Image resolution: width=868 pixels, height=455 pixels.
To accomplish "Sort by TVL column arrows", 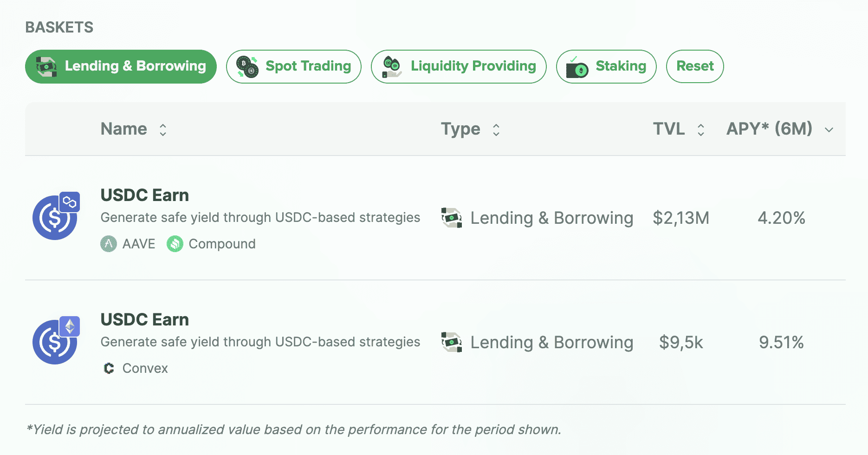I will pos(701,130).
